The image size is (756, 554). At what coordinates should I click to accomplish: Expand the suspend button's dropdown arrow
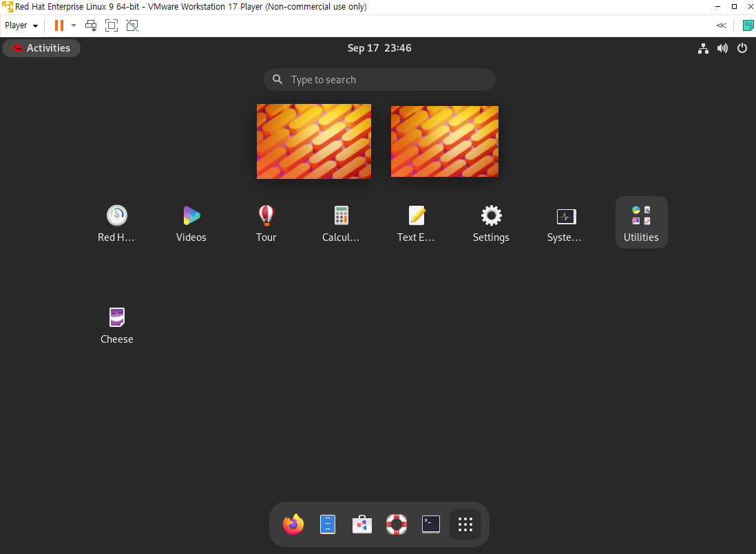click(73, 25)
